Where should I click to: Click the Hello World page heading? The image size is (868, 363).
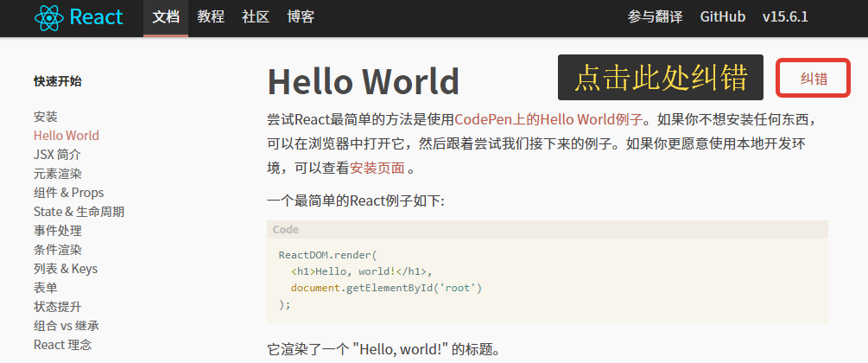[363, 81]
